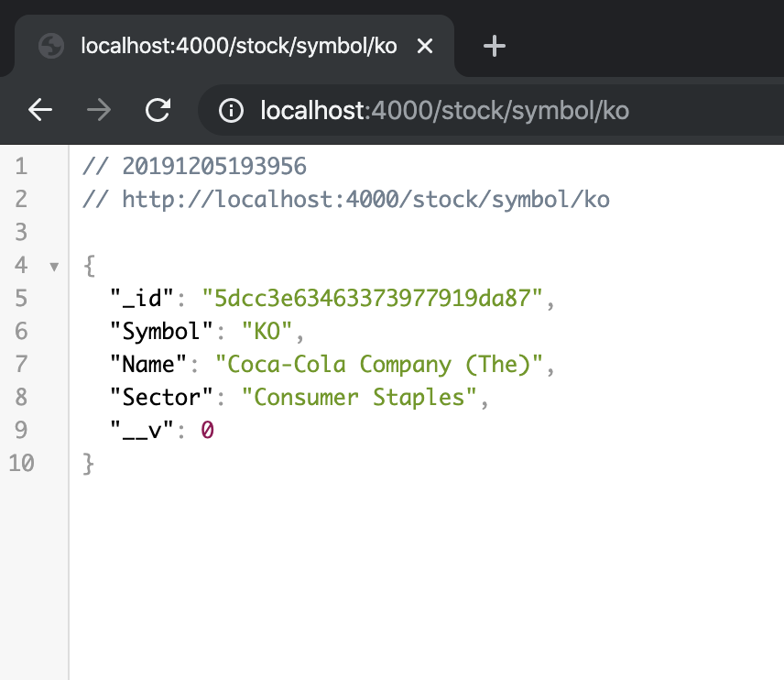Click the "Sector" key
This screenshot has height=680, width=784.
tap(161, 398)
